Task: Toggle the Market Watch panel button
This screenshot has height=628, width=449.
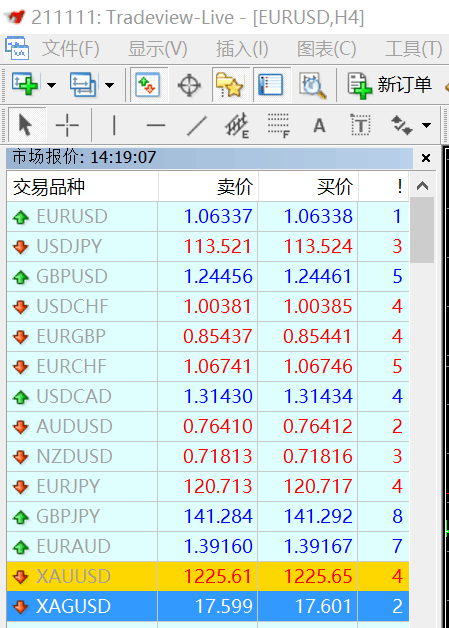Action: [x=147, y=85]
